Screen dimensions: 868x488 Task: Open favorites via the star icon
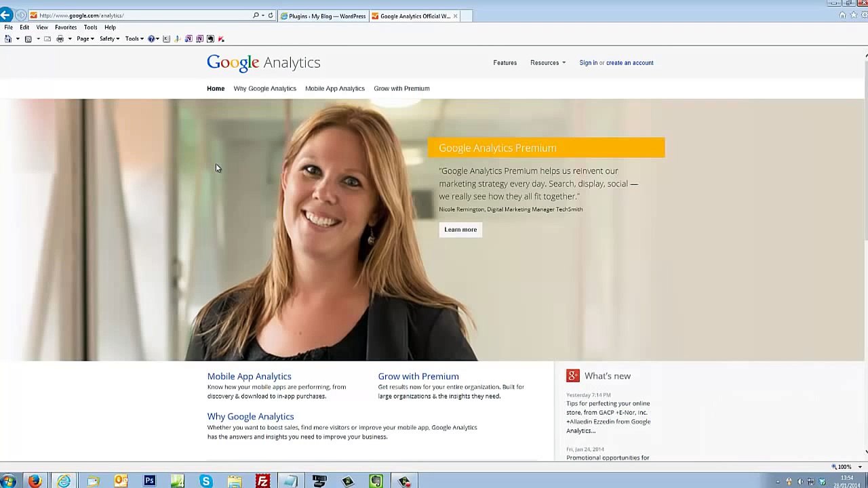coord(852,15)
